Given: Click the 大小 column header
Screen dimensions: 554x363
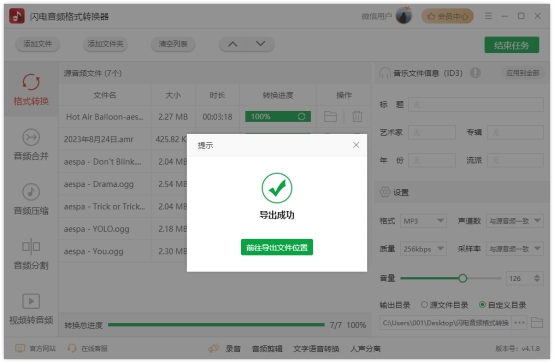Looking at the screenshot, I should click(x=173, y=95).
